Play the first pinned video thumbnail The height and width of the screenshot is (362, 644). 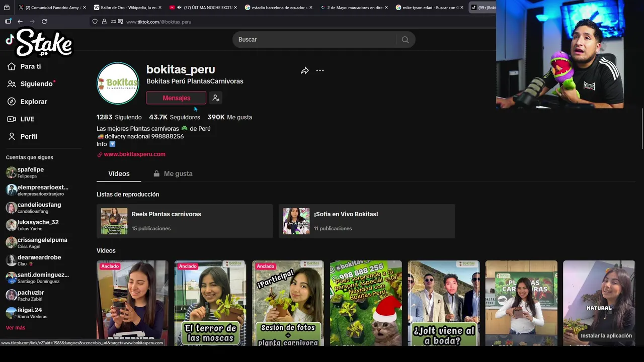pos(132,303)
